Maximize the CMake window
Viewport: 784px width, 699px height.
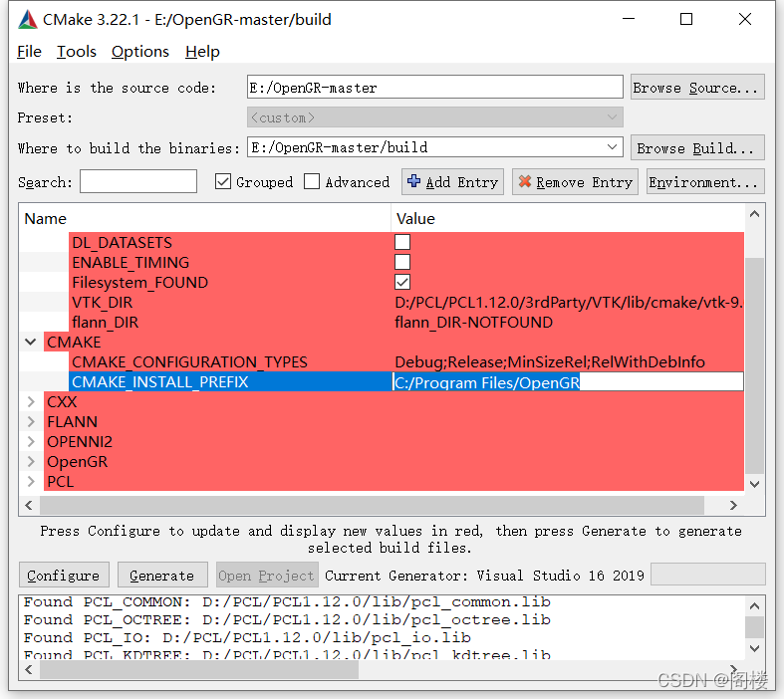tap(686, 19)
